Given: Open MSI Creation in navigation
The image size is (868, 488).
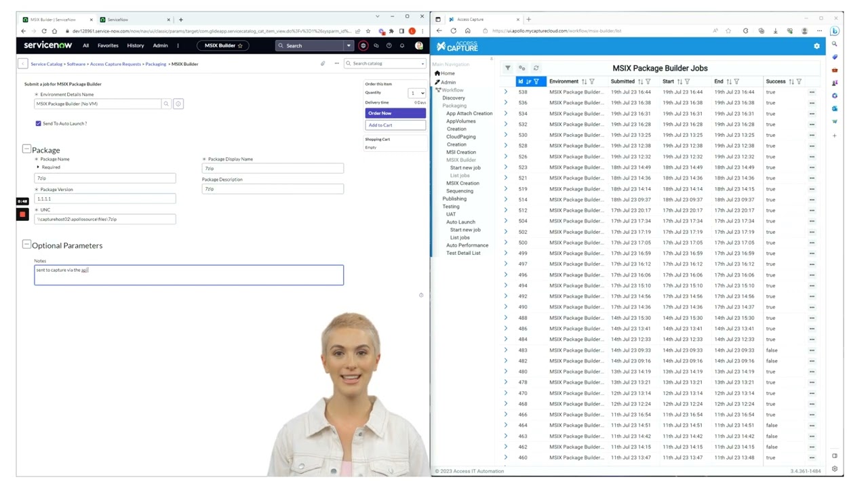Looking at the screenshot, I should 461,152.
